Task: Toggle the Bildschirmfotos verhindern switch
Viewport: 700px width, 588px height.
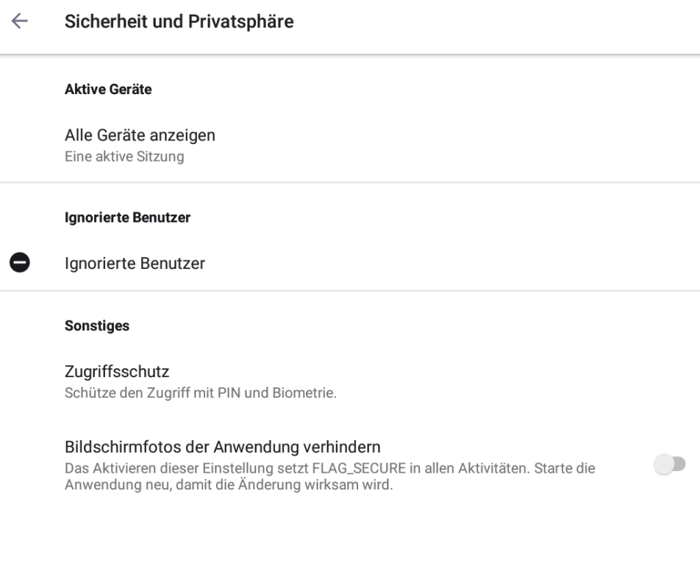Action: point(668,464)
